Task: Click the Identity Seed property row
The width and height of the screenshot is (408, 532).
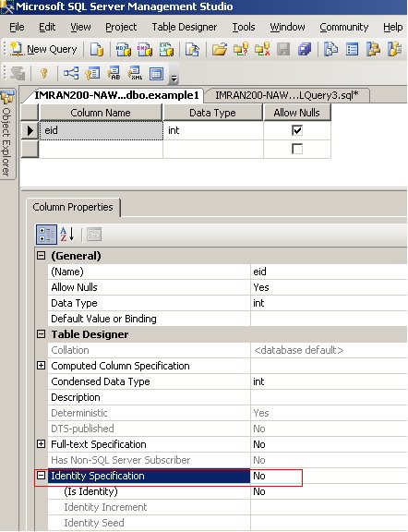Action: pos(227,523)
